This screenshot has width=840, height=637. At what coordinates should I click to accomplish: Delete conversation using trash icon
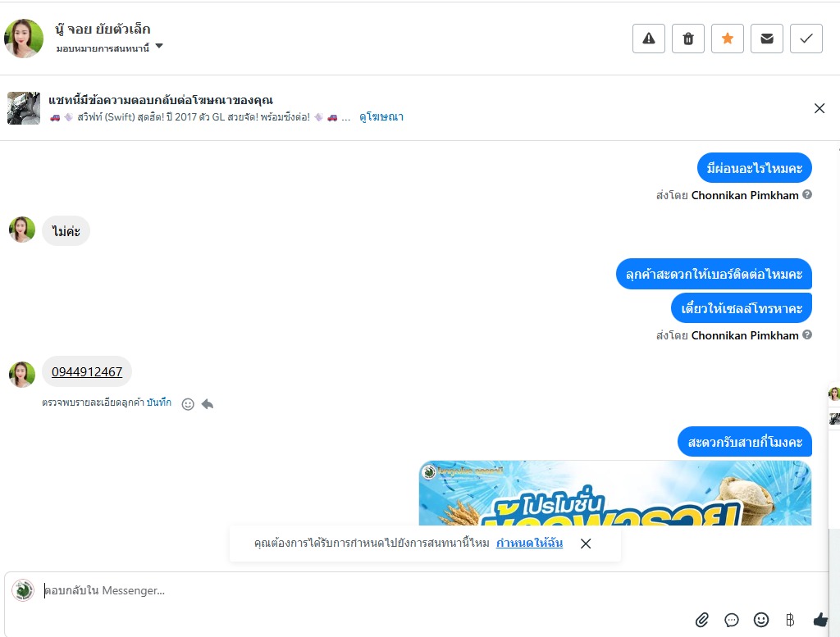tap(688, 39)
